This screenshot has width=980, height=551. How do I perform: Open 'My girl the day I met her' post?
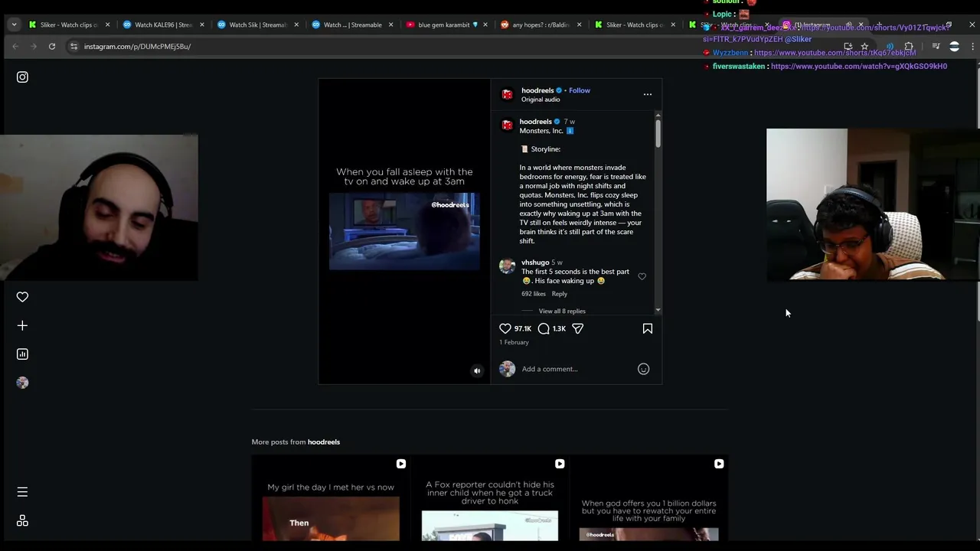(331, 498)
